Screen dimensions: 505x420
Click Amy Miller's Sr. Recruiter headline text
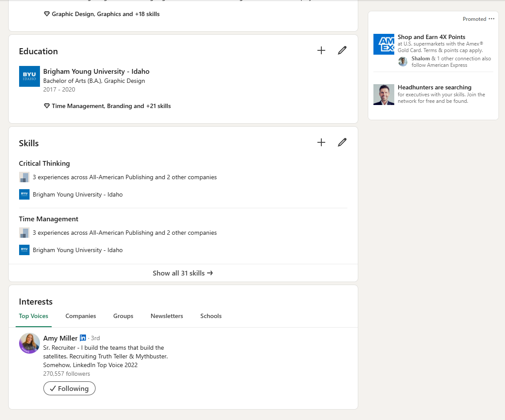click(106, 356)
